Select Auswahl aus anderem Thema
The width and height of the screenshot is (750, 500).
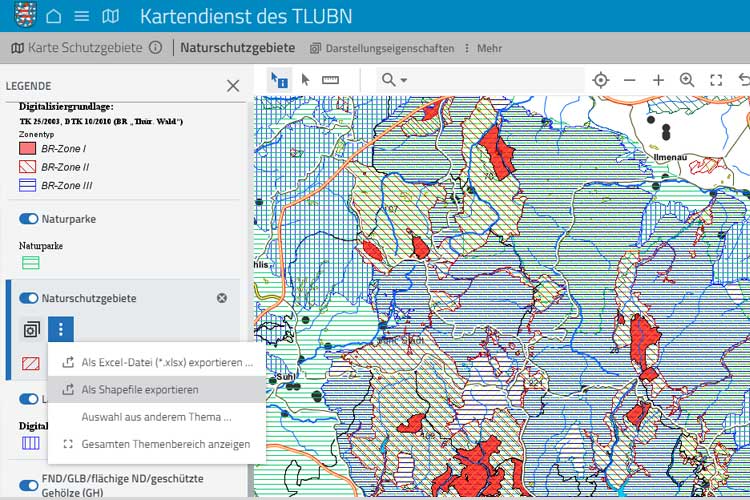[157, 417]
